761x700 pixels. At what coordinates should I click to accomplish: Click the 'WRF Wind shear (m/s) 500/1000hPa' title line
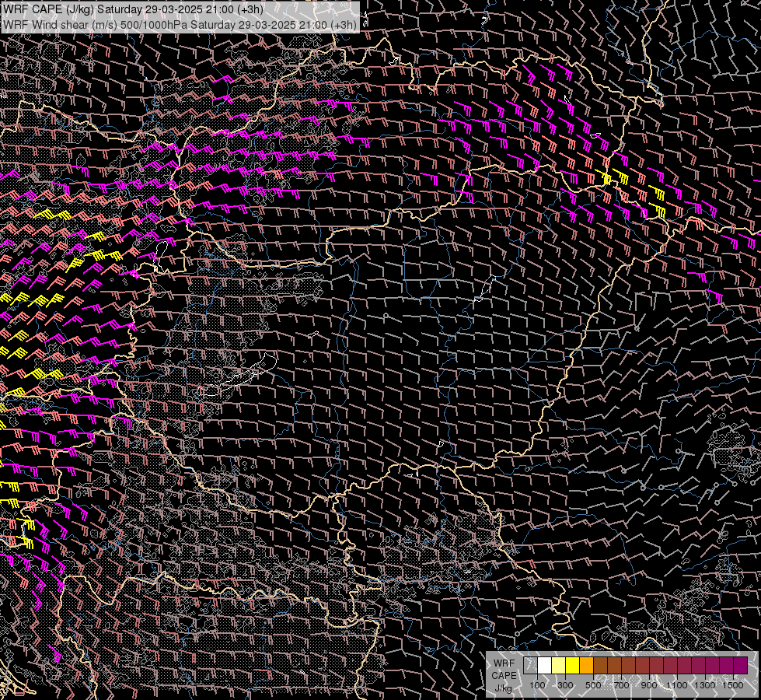point(180,24)
